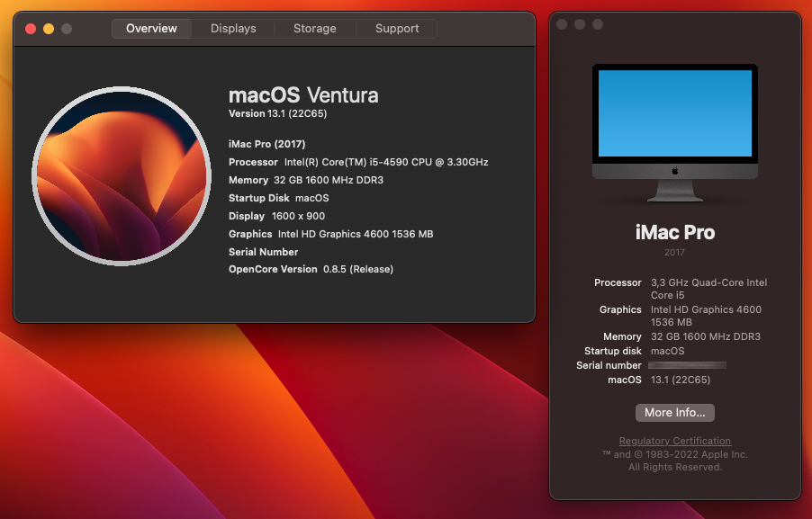The image size is (812, 519).
Task: Click the 'i5-4590 CPU @ 3.30GHz' processor value
Action: [429, 162]
